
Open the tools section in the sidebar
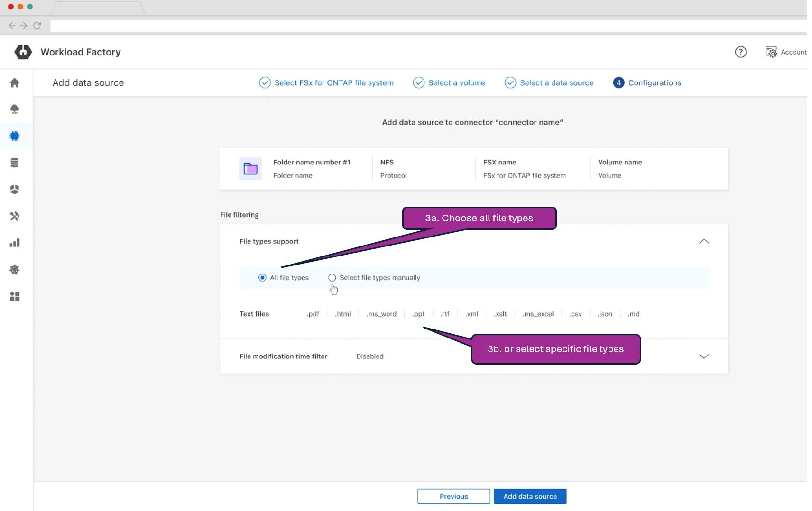point(15,216)
